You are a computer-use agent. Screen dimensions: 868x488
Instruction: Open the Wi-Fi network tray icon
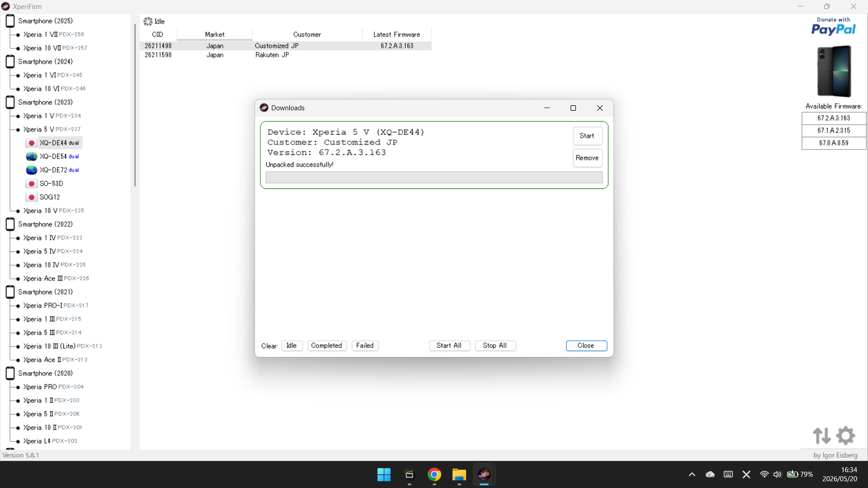click(x=764, y=474)
